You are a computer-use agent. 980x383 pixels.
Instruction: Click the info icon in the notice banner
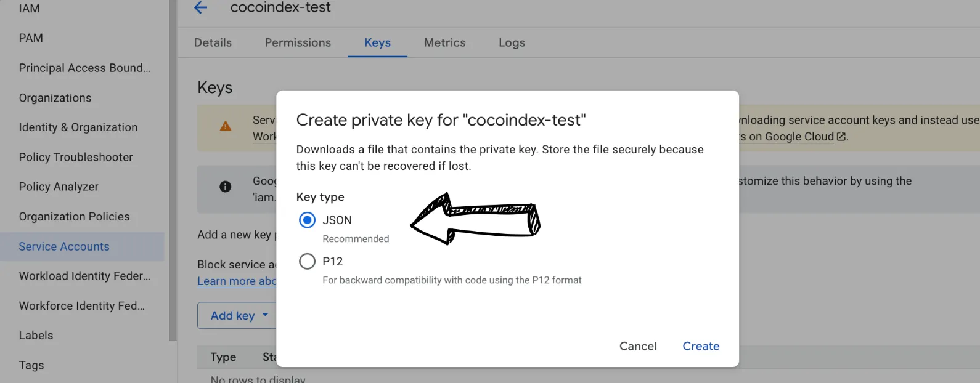click(x=226, y=186)
